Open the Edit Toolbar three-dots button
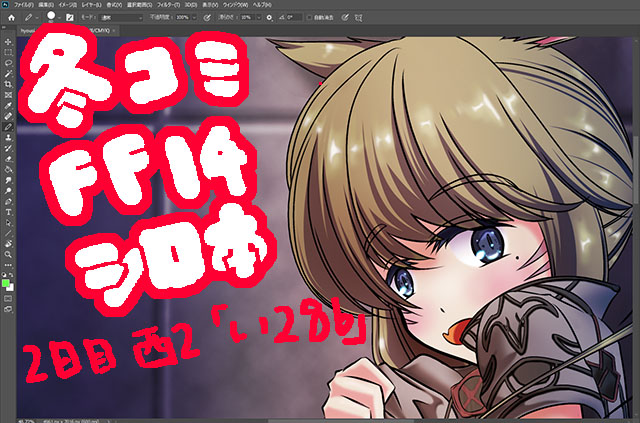640x423 pixels. point(8,265)
